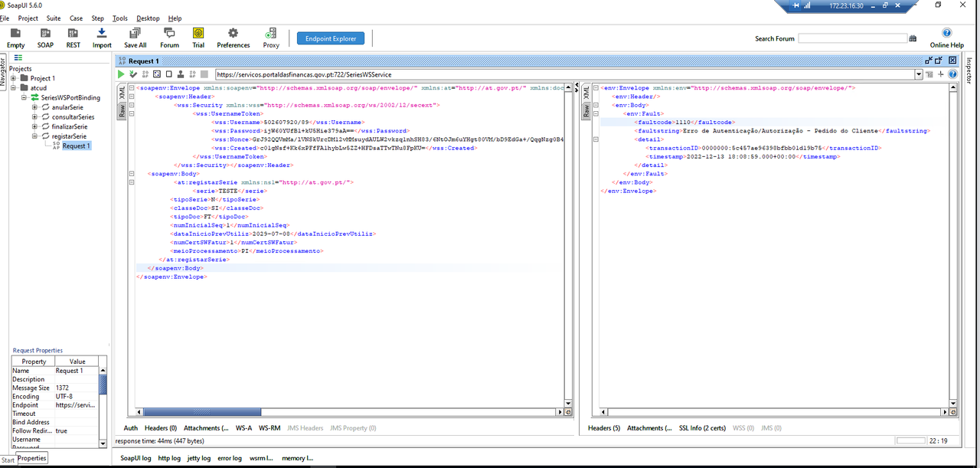
Task: Click the gray cancel request square icon
Action: click(204, 74)
